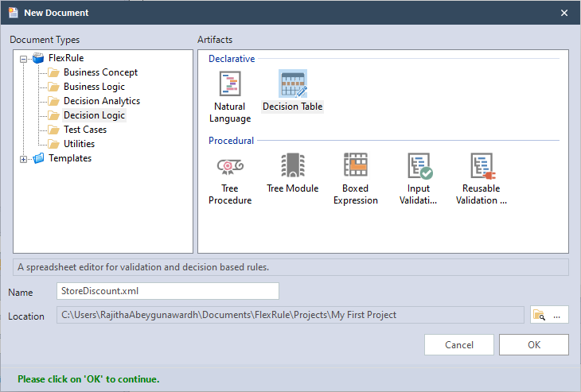Click the Decision Analytics folder icon
The width and height of the screenshot is (581, 392).
54,101
